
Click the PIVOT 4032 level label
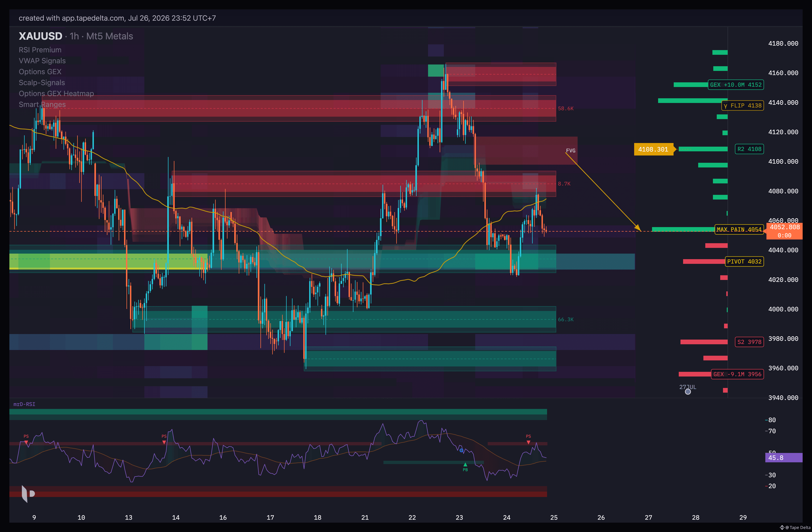[x=745, y=261]
